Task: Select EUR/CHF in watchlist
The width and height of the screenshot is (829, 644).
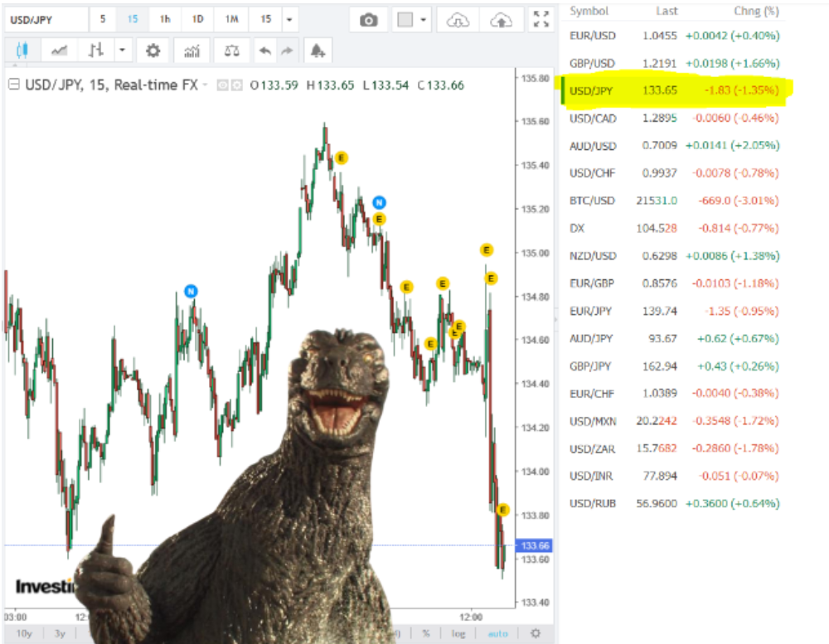Action: tap(674, 394)
